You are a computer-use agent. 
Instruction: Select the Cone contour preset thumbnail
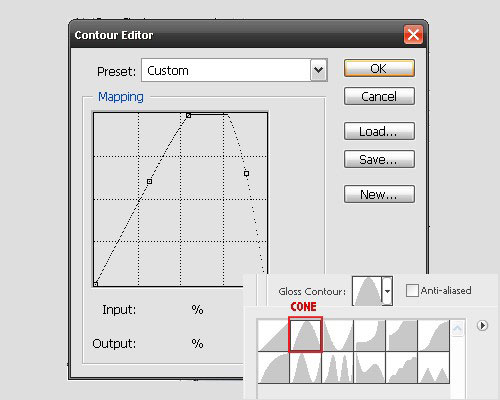pos(305,334)
